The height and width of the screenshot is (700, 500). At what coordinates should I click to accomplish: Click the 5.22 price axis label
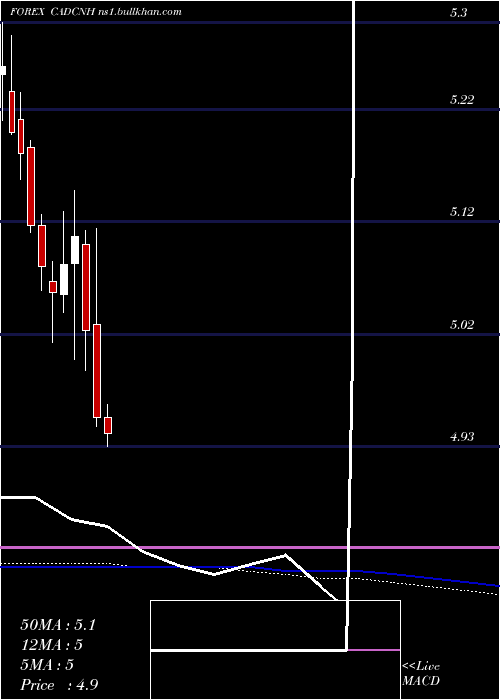point(462,100)
